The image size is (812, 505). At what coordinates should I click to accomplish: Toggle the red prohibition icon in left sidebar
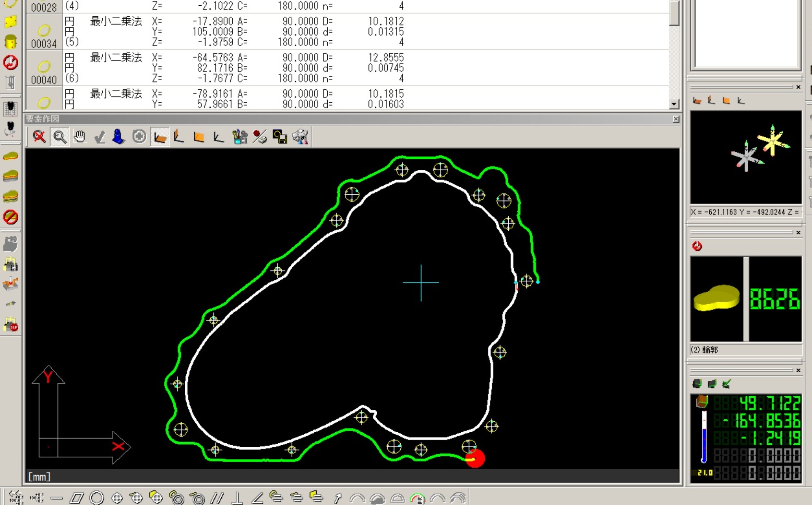(x=10, y=217)
